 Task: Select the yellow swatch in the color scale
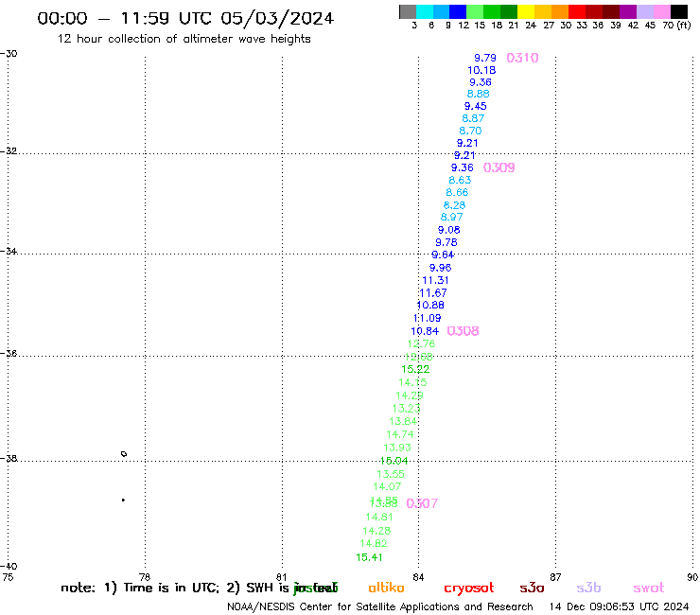coord(526,11)
